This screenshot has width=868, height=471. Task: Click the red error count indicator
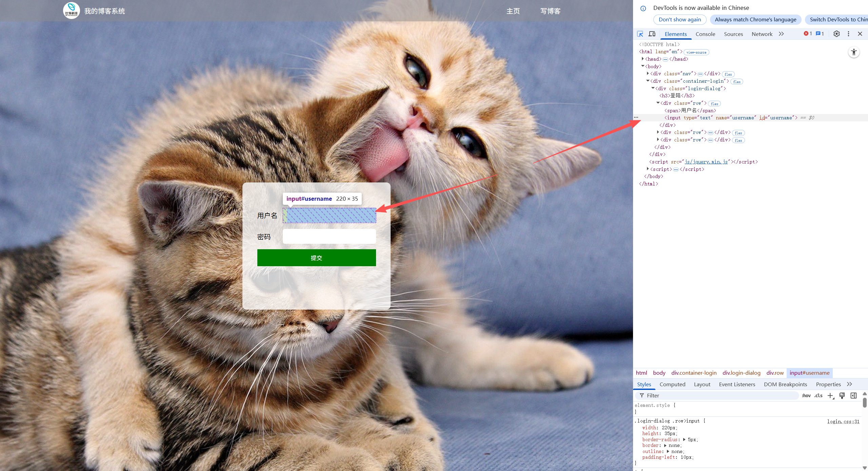808,34
